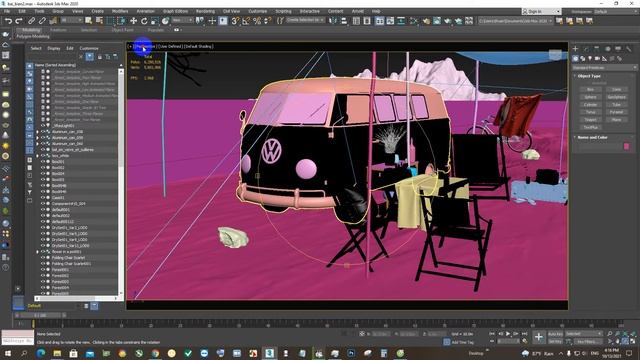Click the time slider frame handle

40,316
